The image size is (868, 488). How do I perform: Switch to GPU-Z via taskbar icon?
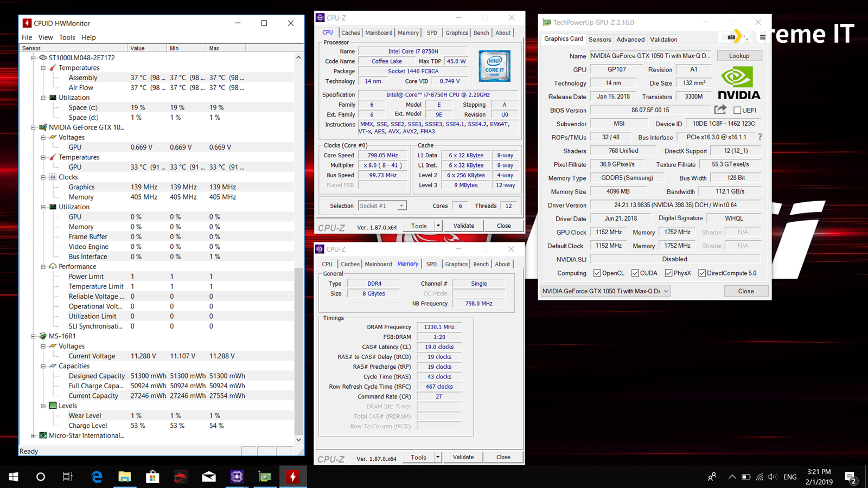pos(265,477)
